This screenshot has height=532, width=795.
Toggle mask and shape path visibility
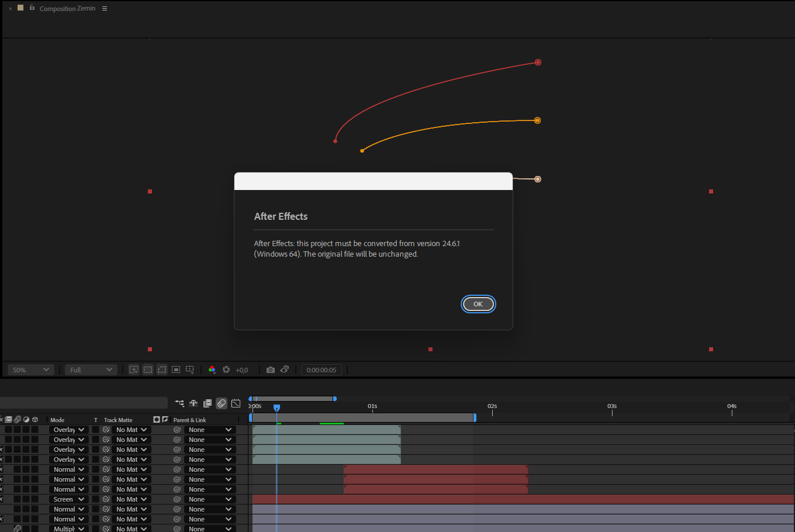coord(162,370)
